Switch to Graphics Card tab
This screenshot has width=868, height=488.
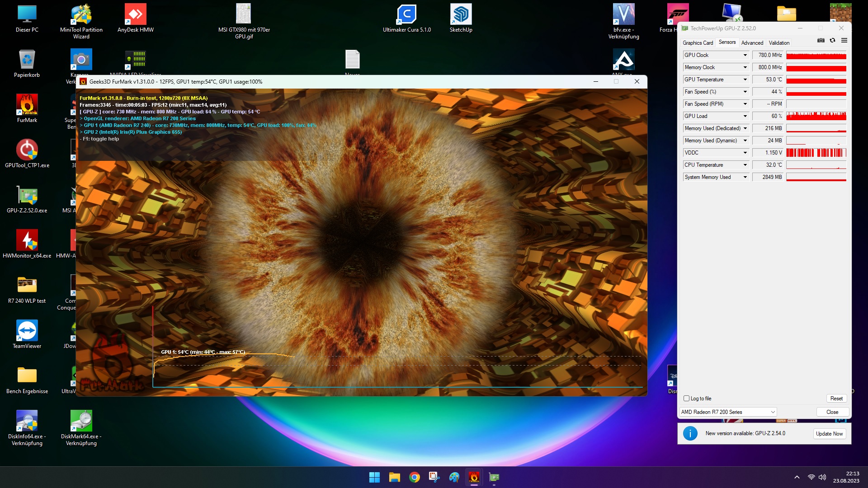pyautogui.click(x=698, y=43)
